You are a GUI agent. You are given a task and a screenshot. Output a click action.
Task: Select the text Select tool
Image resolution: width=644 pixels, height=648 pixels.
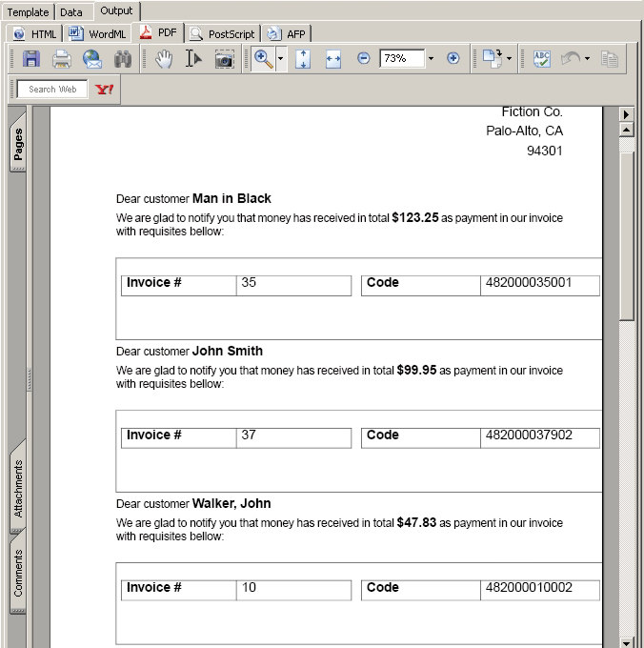click(193, 59)
